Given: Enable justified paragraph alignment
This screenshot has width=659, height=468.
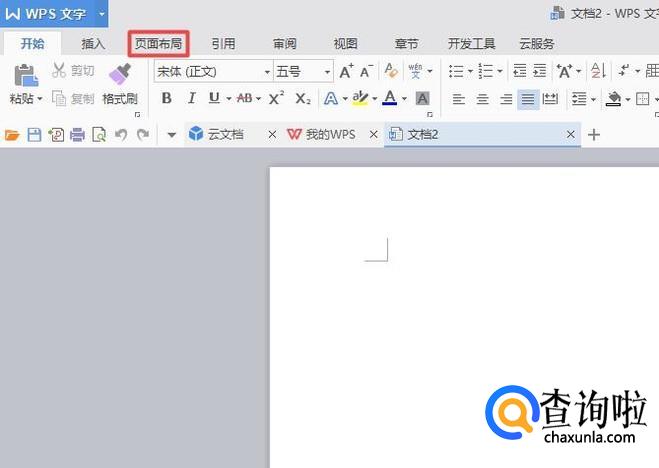Looking at the screenshot, I should pos(527,99).
